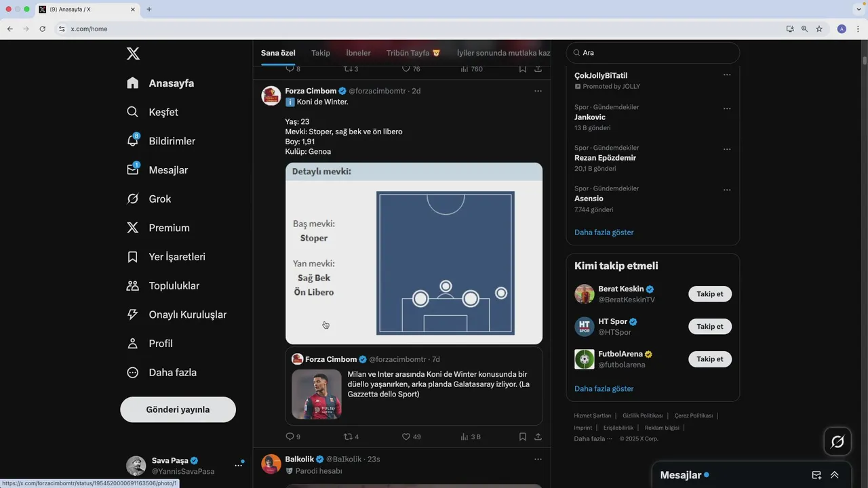Switch to the Tribün Tayfa tab
This screenshot has width=868, height=488.
point(414,53)
